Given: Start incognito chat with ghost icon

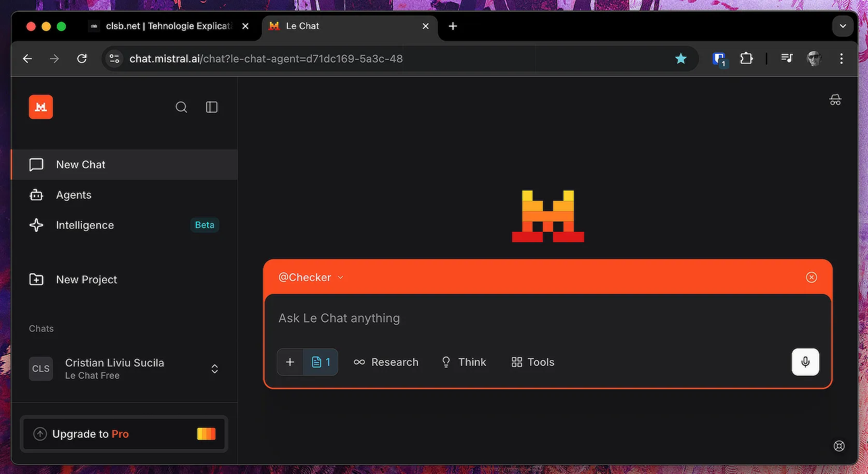Looking at the screenshot, I should coord(835,100).
